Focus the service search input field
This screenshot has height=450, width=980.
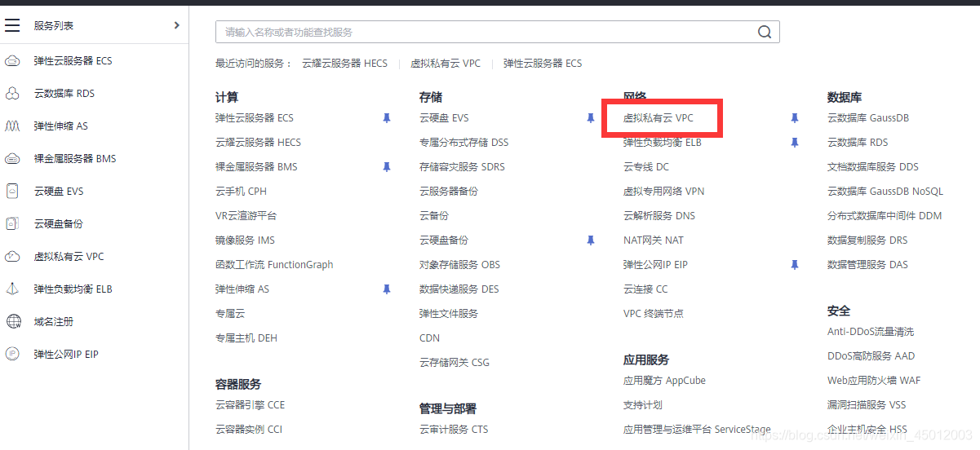[497, 32]
